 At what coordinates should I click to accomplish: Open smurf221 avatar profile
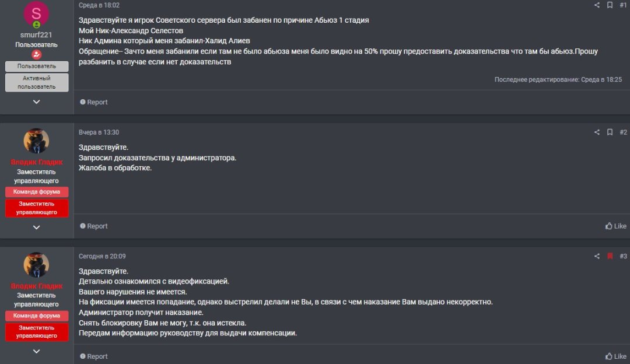click(36, 13)
